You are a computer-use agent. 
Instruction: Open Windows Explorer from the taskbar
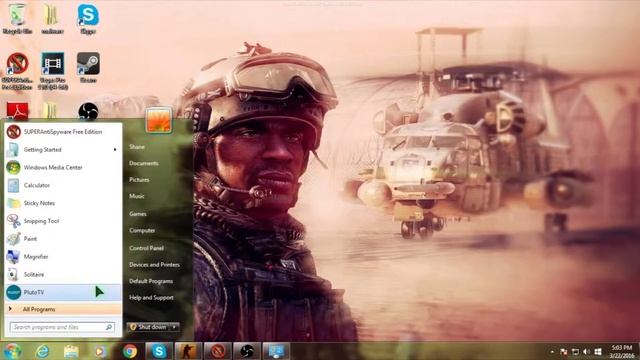(71, 351)
